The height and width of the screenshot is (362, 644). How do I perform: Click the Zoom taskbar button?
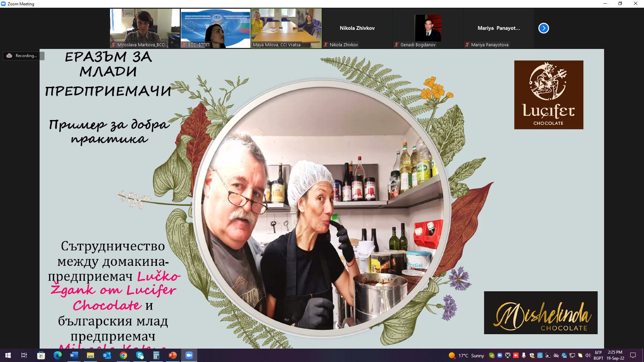tap(189, 355)
